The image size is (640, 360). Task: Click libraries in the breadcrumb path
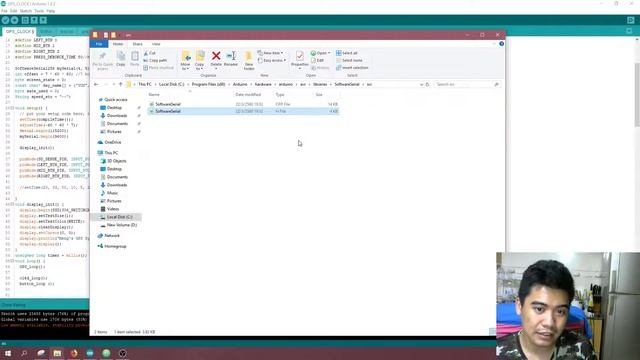(320, 84)
